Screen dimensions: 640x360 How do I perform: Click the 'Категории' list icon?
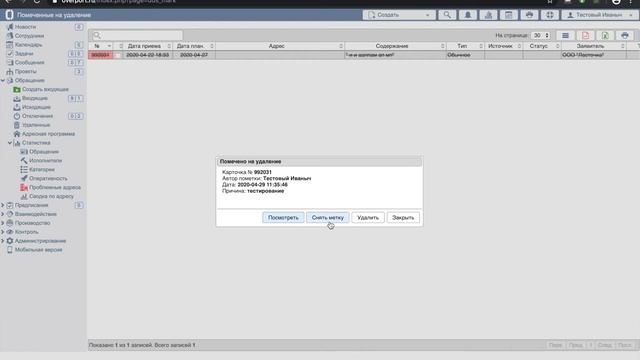pos(24,170)
